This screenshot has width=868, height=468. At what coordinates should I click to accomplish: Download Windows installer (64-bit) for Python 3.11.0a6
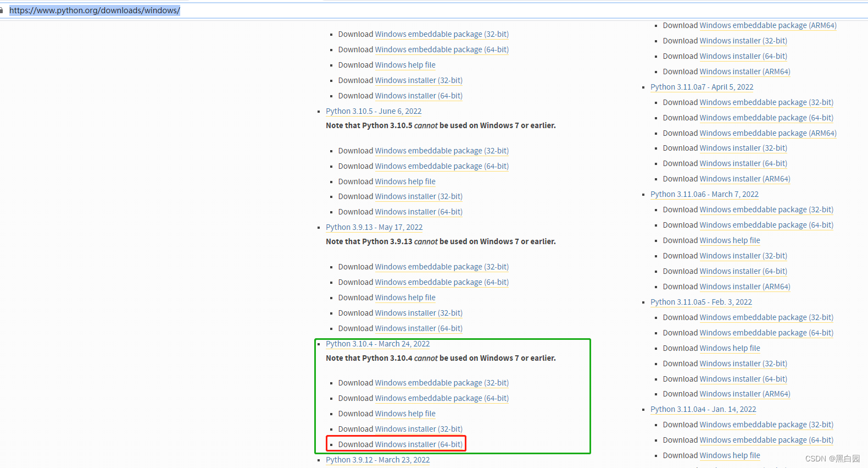click(743, 271)
